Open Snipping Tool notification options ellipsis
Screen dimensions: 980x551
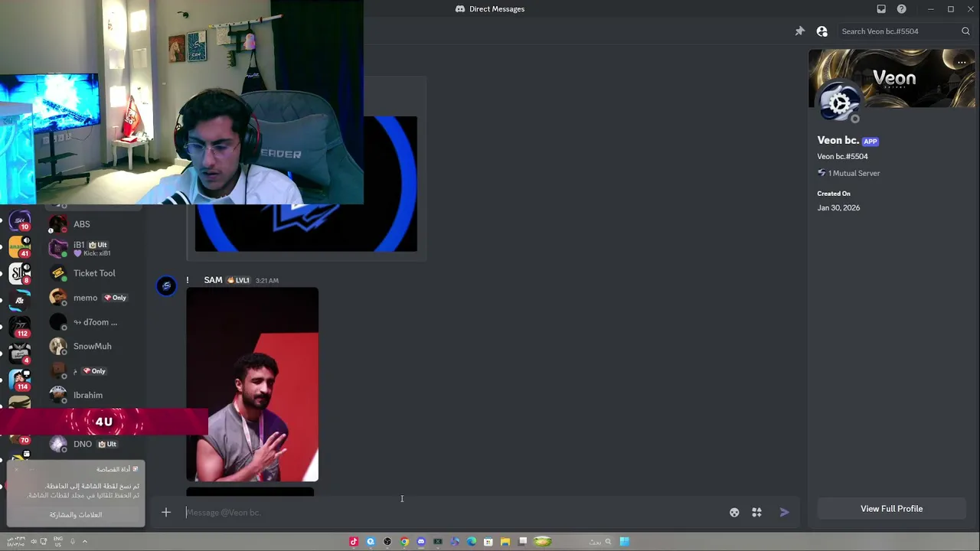point(31,469)
